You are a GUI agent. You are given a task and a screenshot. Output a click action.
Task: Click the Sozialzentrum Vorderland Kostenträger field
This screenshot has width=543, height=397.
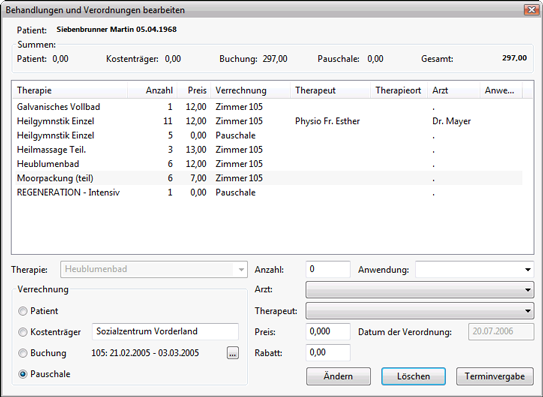pos(165,332)
